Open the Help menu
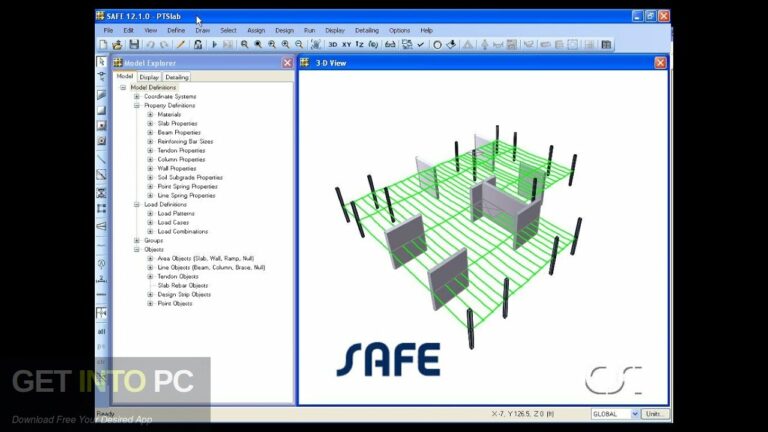Screen dimensions: 768x432 pyautogui.click(x=427, y=30)
